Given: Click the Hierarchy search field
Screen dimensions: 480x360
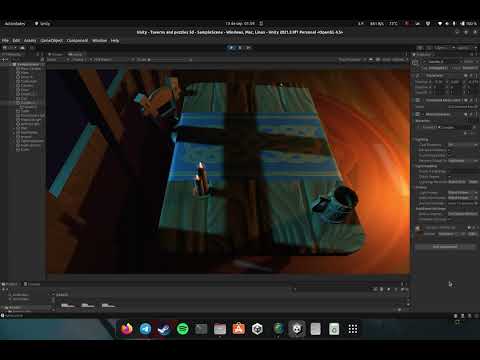Looking at the screenshot, I should [27, 60].
